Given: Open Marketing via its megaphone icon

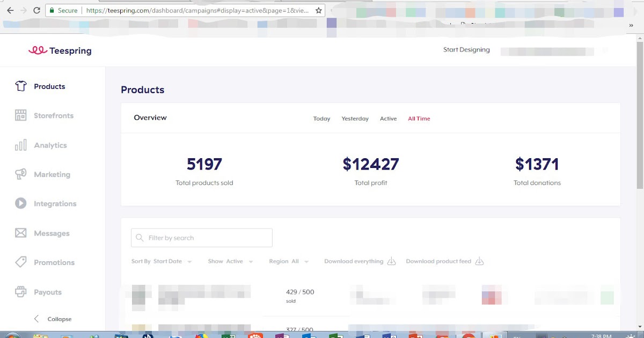Looking at the screenshot, I should [20, 174].
